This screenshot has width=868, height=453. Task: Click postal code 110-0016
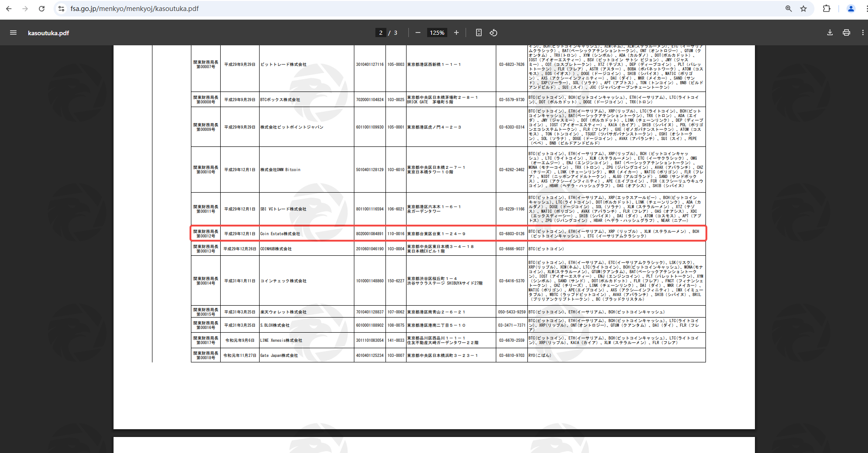click(x=396, y=234)
